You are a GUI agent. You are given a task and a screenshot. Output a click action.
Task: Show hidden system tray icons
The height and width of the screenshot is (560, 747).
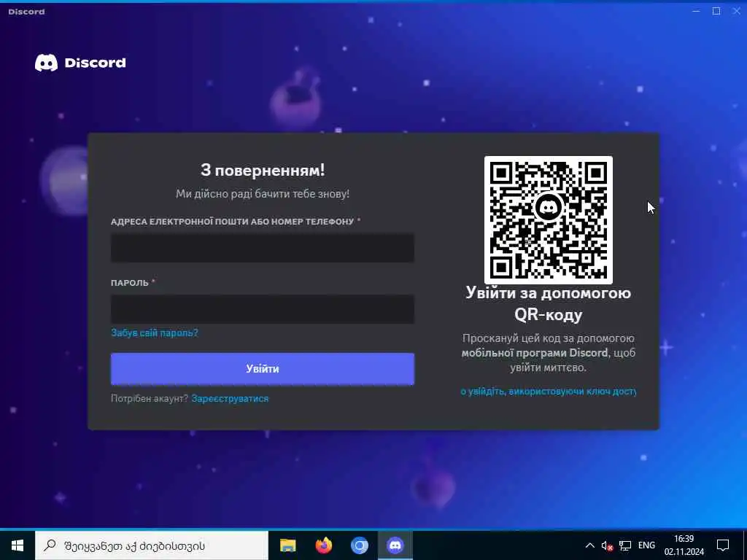pyautogui.click(x=589, y=545)
